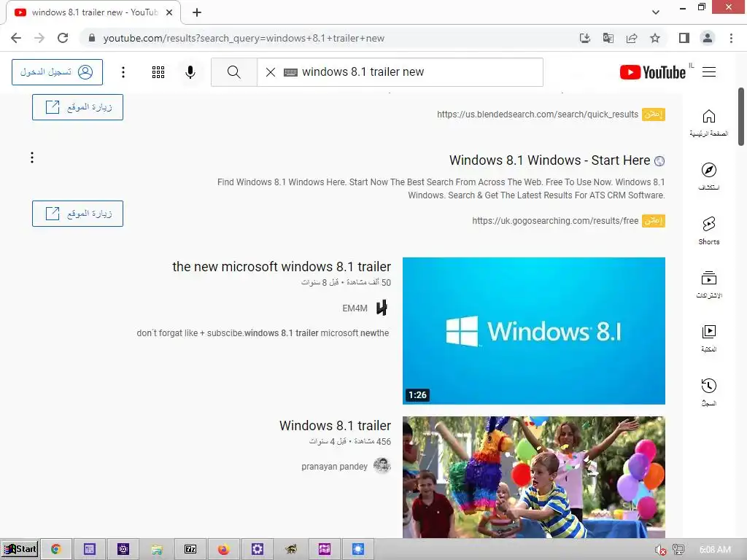Reload the YouTube results page
Image resolution: width=747 pixels, height=560 pixels.
(x=63, y=38)
